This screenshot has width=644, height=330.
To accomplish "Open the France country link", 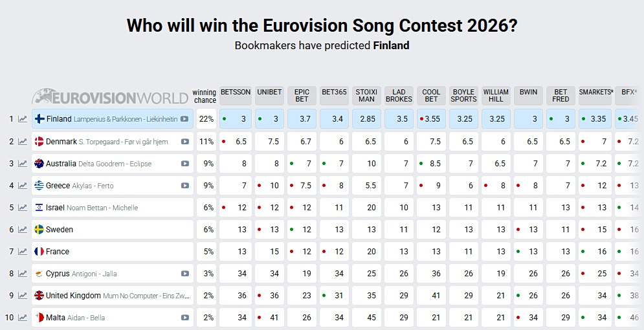I will [x=58, y=252].
